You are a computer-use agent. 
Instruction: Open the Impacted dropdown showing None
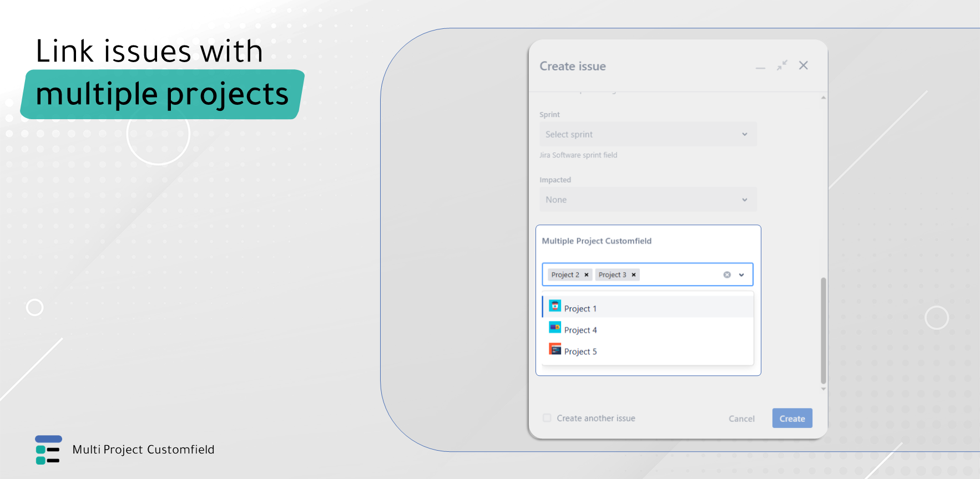coord(648,200)
